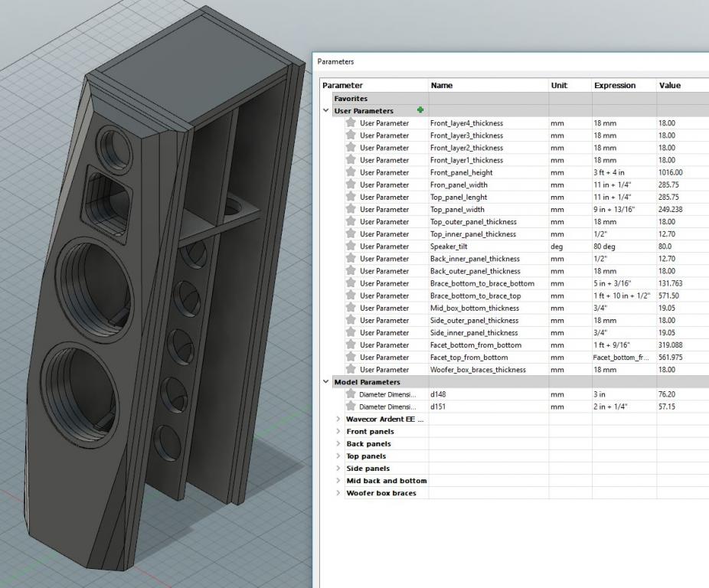Click the expression '5 in + 3/16"'
Viewport: 709px width, 588px height.
pos(613,283)
